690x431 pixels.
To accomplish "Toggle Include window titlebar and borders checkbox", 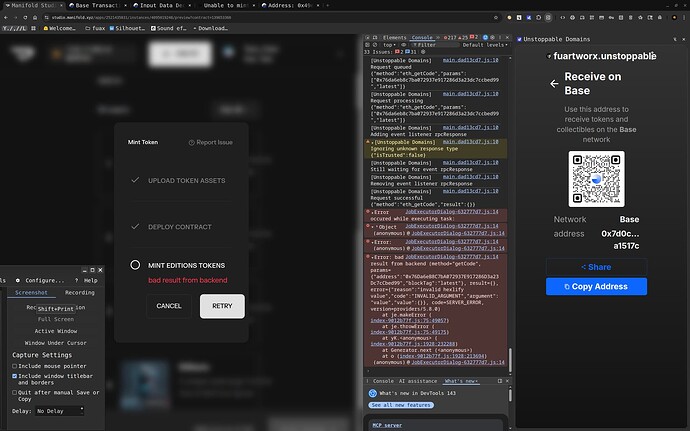I will (15, 376).
